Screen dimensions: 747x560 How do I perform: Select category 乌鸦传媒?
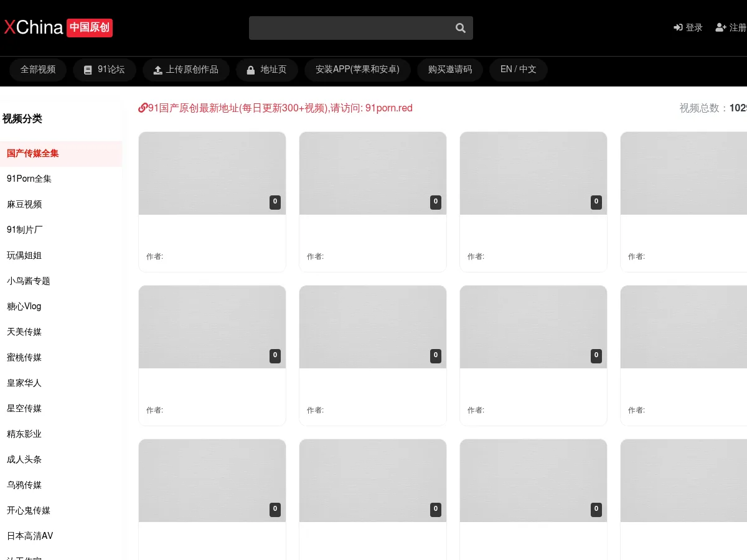pos(61,485)
